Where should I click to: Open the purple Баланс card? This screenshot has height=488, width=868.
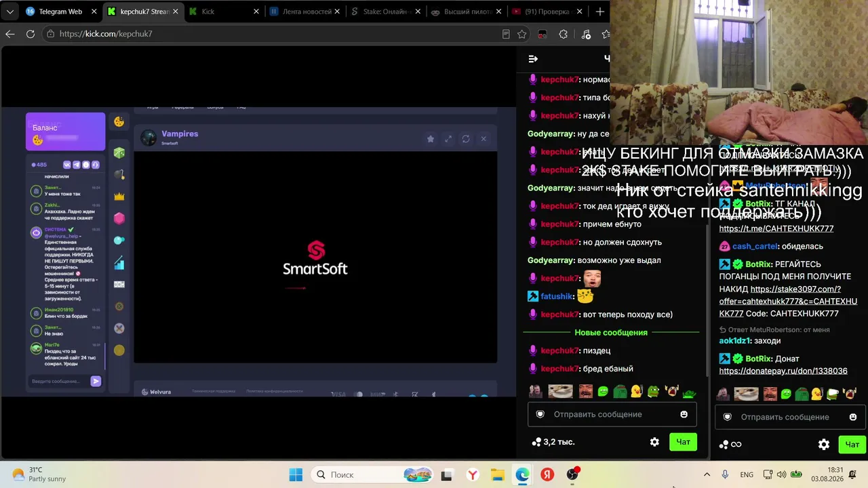click(x=66, y=131)
